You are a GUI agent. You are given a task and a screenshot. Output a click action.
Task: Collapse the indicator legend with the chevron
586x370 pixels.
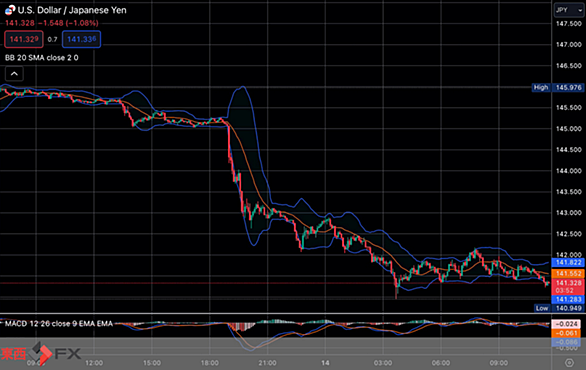click(x=14, y=74)
